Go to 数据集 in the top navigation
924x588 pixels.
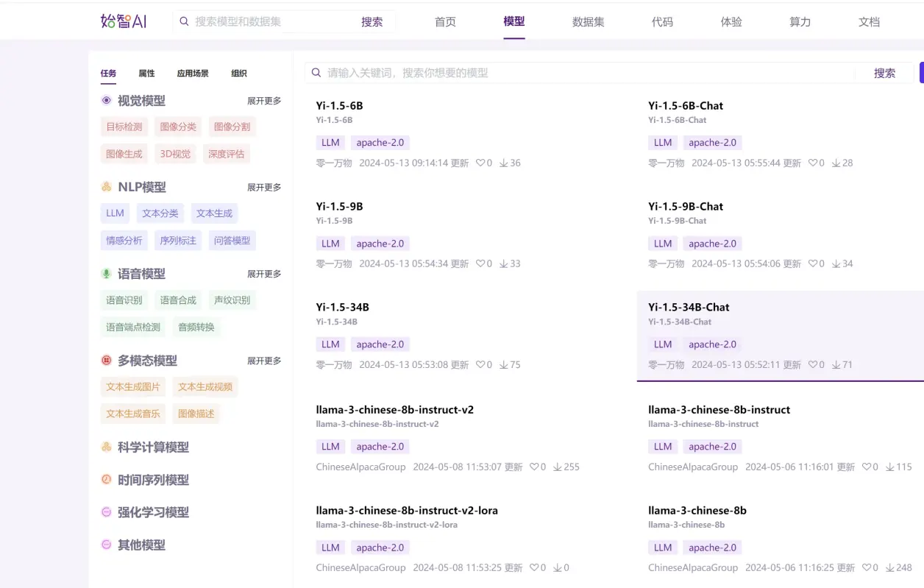point(589,22)
